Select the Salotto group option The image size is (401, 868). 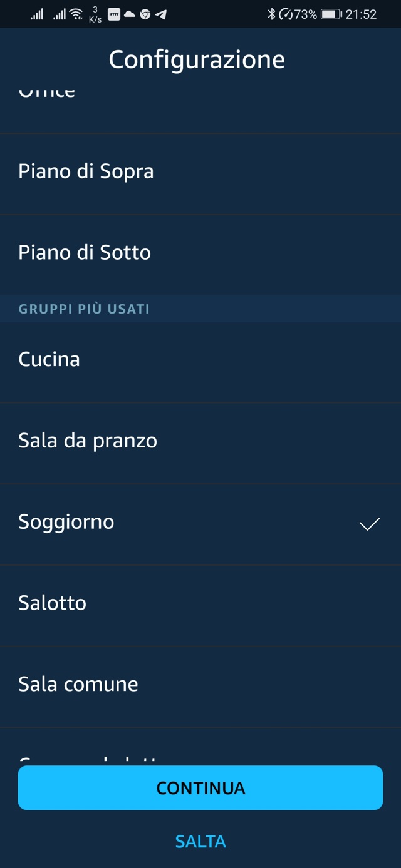tap(53, 603)
